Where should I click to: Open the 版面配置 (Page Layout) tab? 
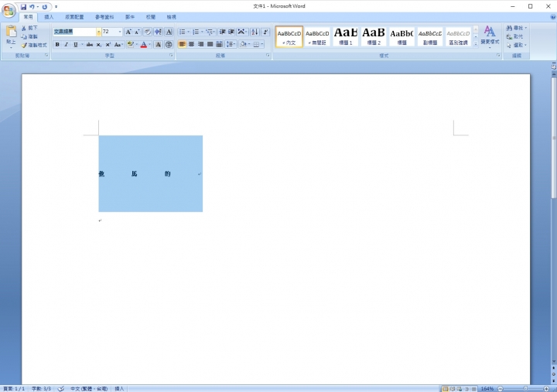(74, 17)
